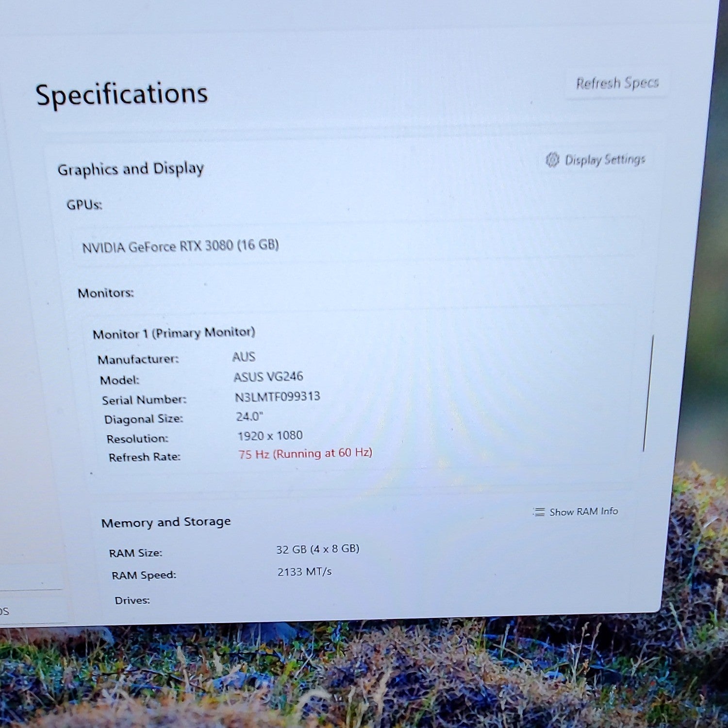Click the red 75 Hz refresh rate text
Screen dimensions: 728x728
(x=305, y=453)
